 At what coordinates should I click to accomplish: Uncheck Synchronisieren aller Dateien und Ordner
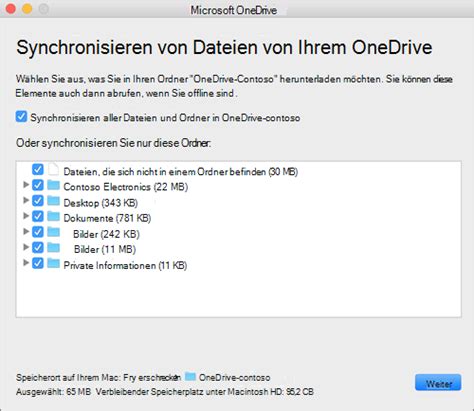(21, 117)
